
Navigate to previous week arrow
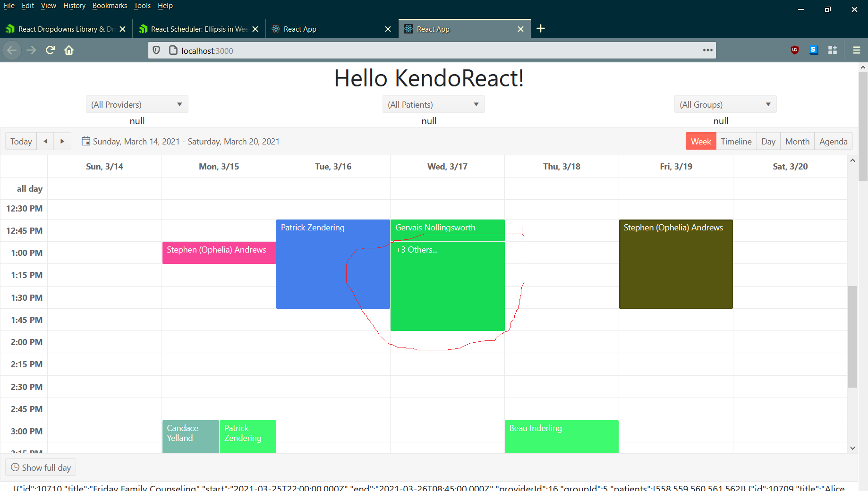coord(45,141)
